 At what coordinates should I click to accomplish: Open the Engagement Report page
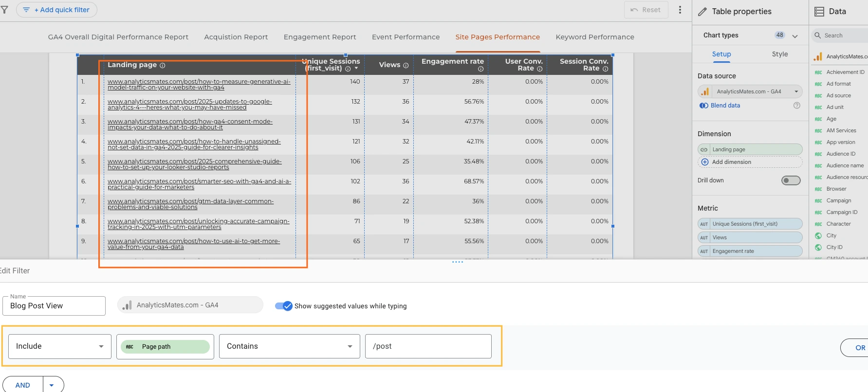pos(320,37)
